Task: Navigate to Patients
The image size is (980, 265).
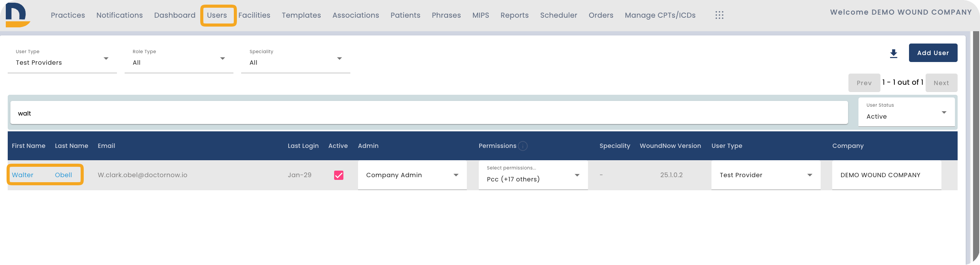Action: point(406,15)
